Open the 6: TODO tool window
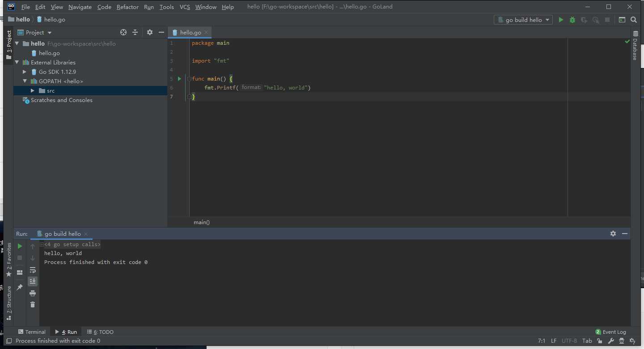644x349 pixels. [100, 332]
